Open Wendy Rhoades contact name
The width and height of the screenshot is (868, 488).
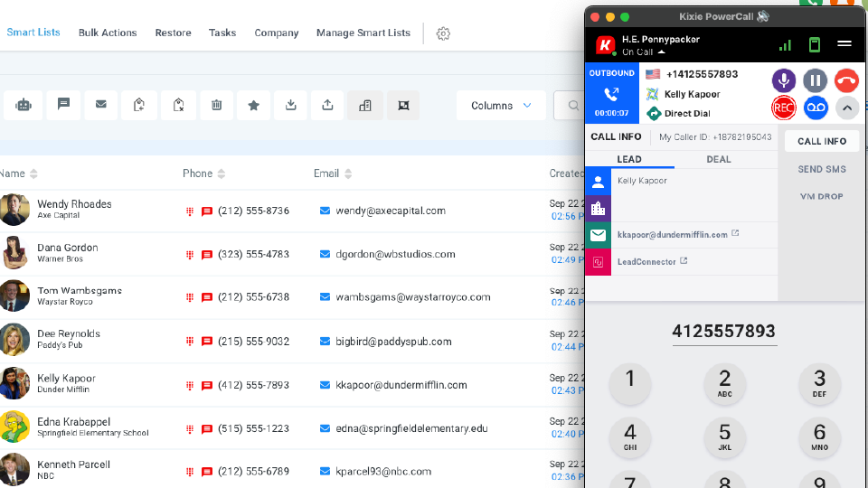click(x=74, y=203)
